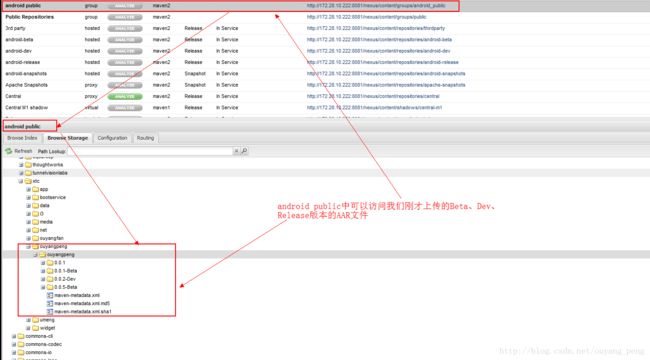Open the groups/public repository URL link

click(x=366, y=17)
